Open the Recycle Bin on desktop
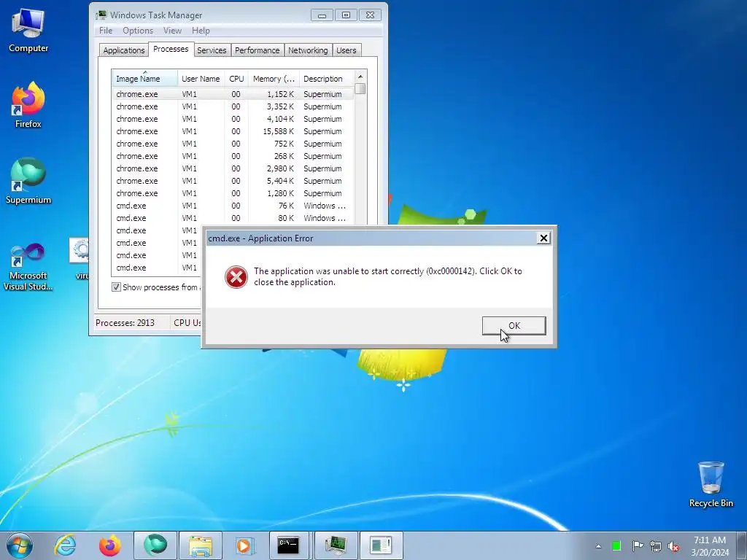The width and height of the screenshot is (747, 560). point(711,484)
